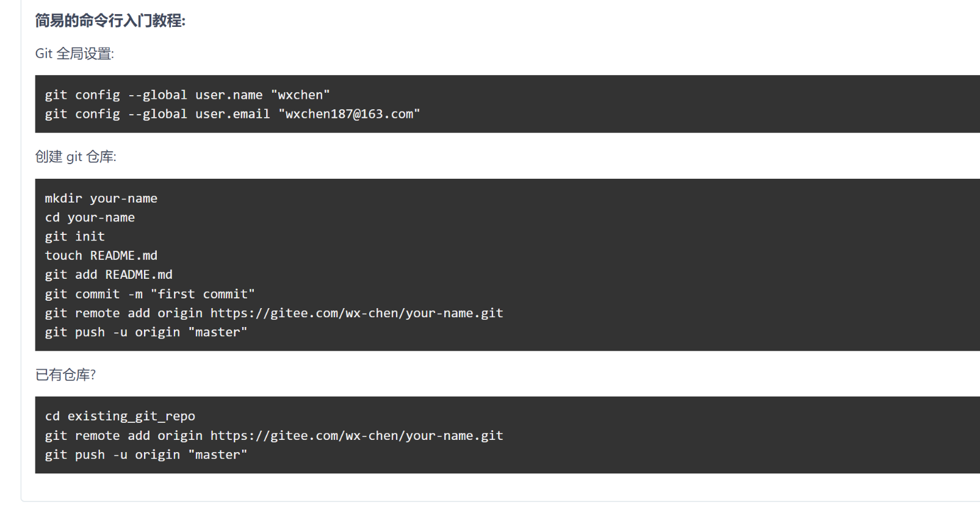Click the '创建 git 仓库:' label
The height and width of the screenshot is (507, 980).
pos(76,157)
